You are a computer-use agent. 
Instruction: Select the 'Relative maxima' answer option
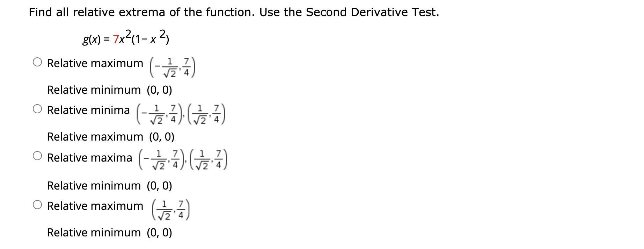pos(37,156)
